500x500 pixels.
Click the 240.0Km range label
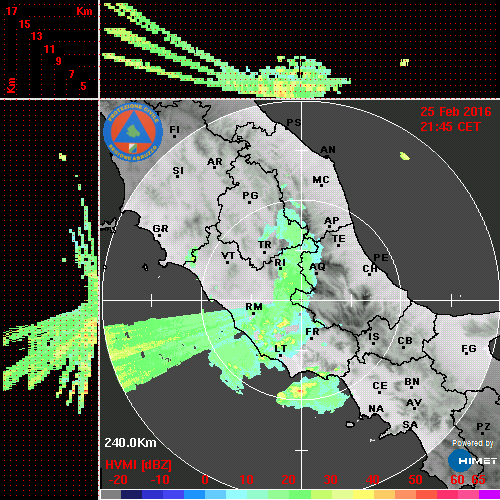point(130,443)
